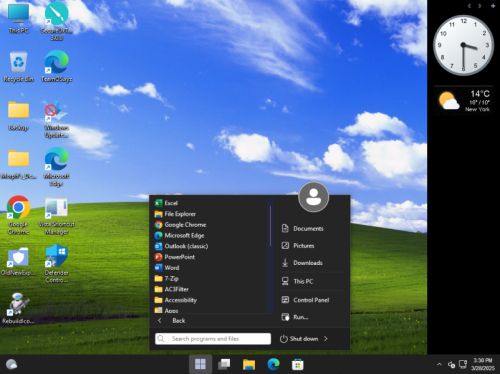Click the settings tray icon with gear

(451, 364)
